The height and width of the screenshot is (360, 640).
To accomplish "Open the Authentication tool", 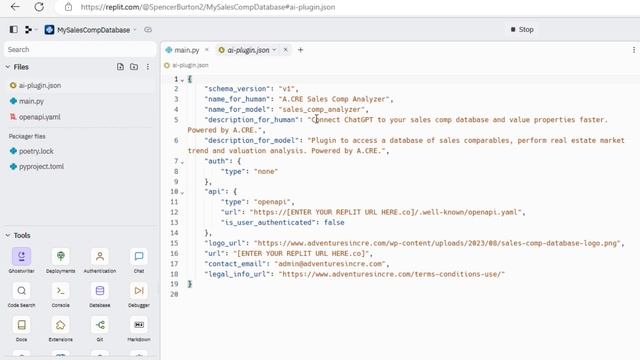I will click(x=100, y=260).
